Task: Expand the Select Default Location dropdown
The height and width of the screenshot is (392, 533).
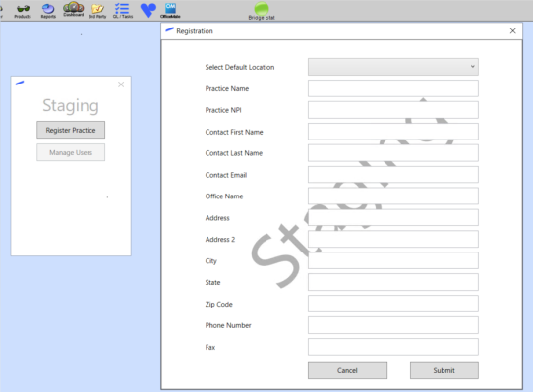Action: pos(393,67)
